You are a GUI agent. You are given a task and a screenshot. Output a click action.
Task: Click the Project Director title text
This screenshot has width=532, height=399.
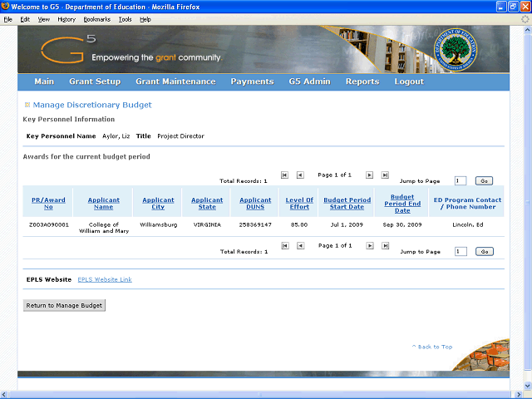[181, 136]
